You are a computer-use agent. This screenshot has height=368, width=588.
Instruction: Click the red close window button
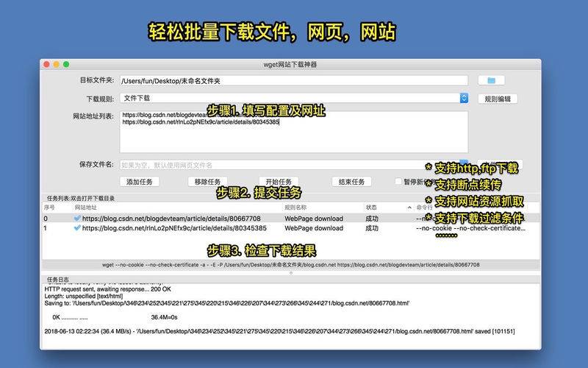(x=46, y=64)
